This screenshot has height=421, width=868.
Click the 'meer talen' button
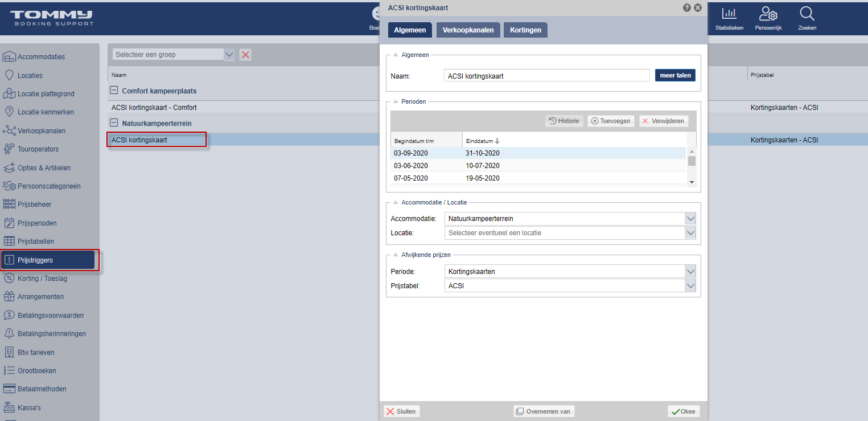tap(675, 75)
